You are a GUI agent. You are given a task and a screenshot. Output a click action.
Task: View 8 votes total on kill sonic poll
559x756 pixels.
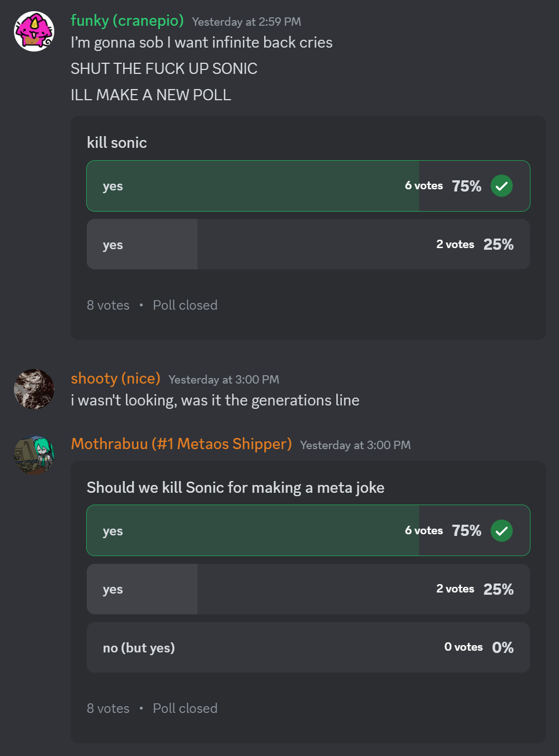click(108, 305)
